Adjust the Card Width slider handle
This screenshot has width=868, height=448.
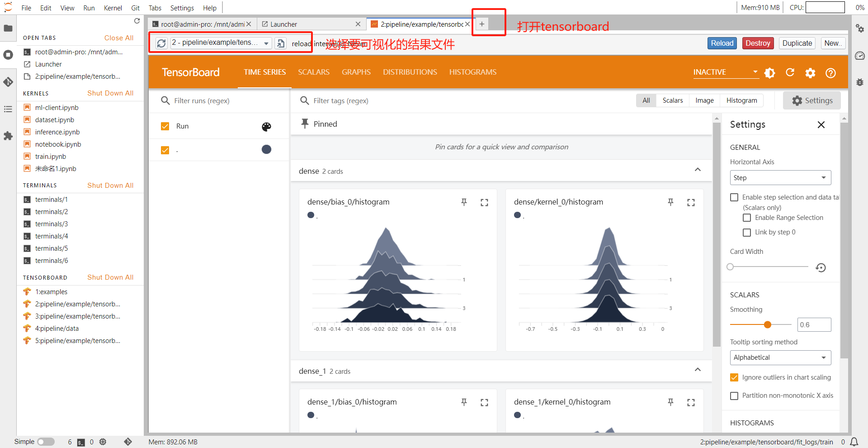pyautogui.click(x=730, y=267)
